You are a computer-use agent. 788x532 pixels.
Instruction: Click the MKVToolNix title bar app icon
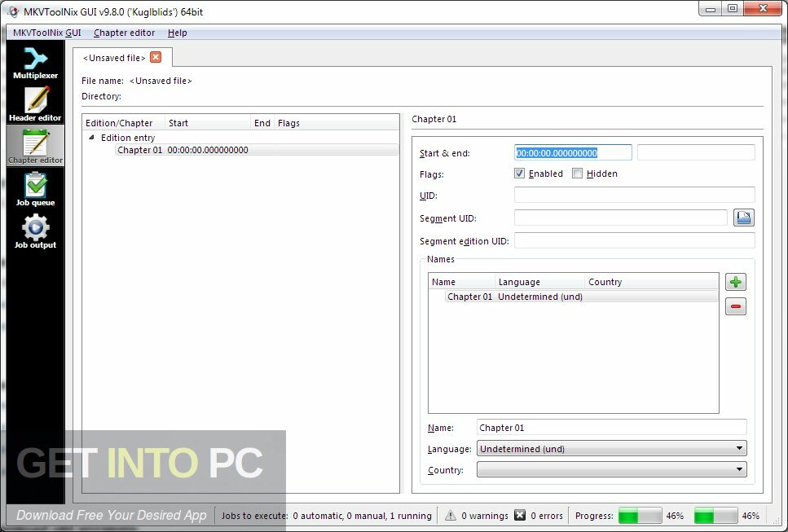click(x=13, y=11)
